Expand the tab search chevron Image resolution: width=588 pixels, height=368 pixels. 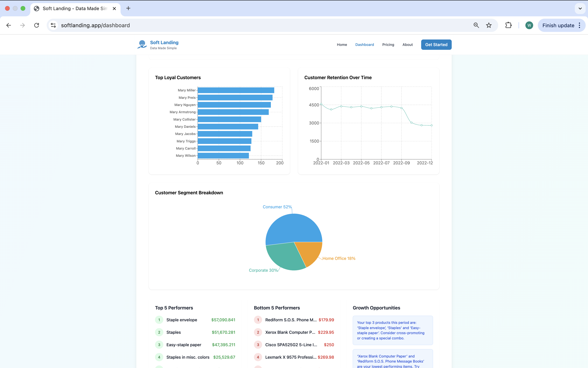[580, 9]
